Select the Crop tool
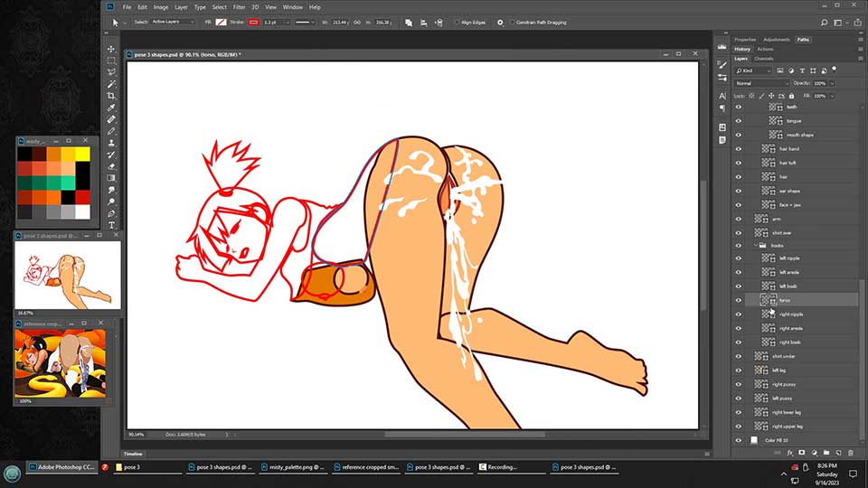Screen dimensions: 868x488 tap(111, 96)
